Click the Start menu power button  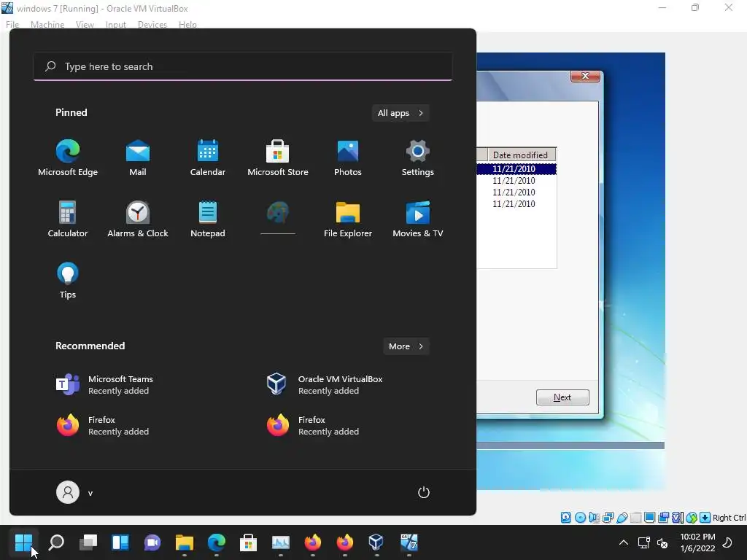(x=424, y=492)
